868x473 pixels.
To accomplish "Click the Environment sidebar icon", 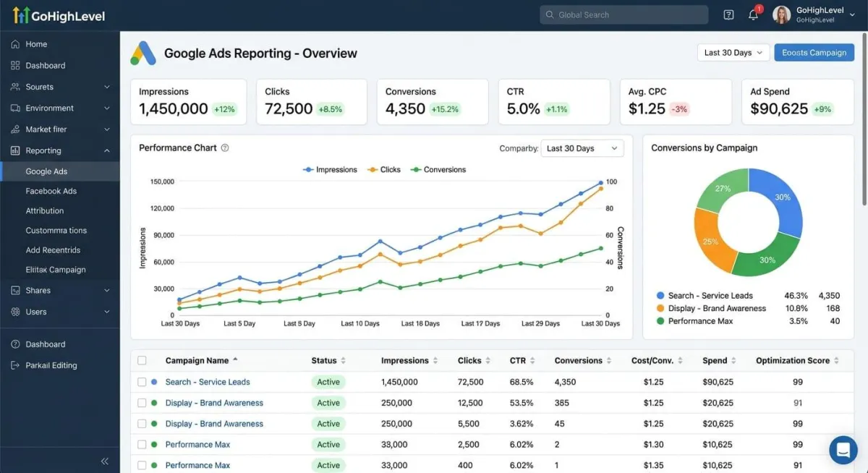I will click(x=15, y=108).
